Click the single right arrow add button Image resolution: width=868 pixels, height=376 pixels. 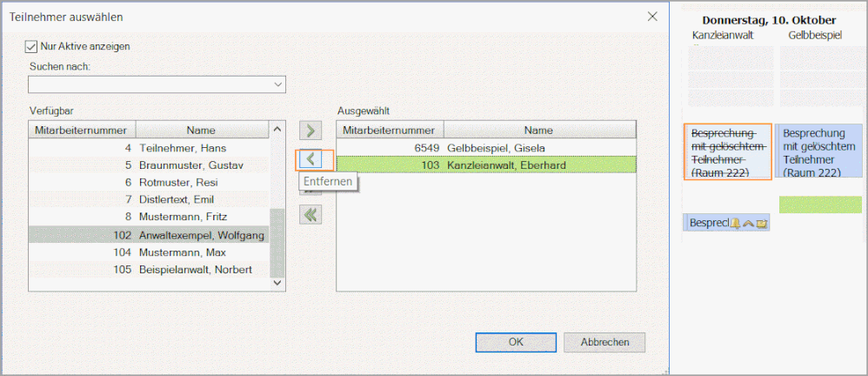click(x=310, y=131)
